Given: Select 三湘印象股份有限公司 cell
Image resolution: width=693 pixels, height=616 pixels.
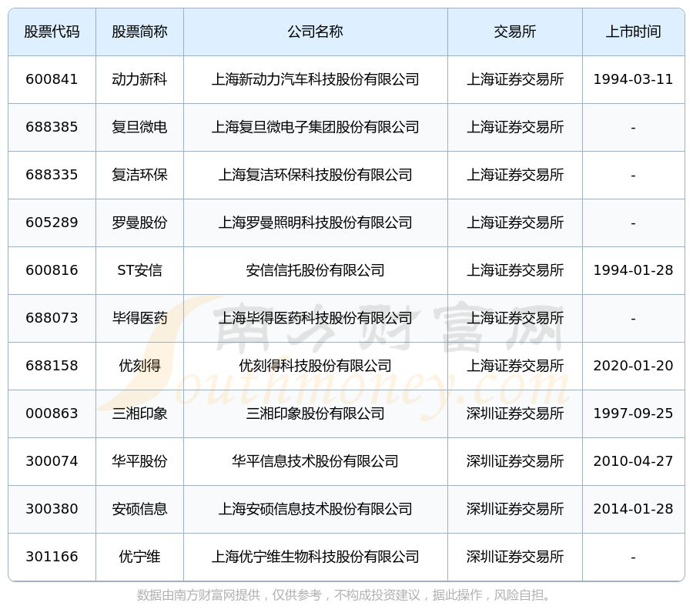Looking at the screenshot, I should pos(316,413).
